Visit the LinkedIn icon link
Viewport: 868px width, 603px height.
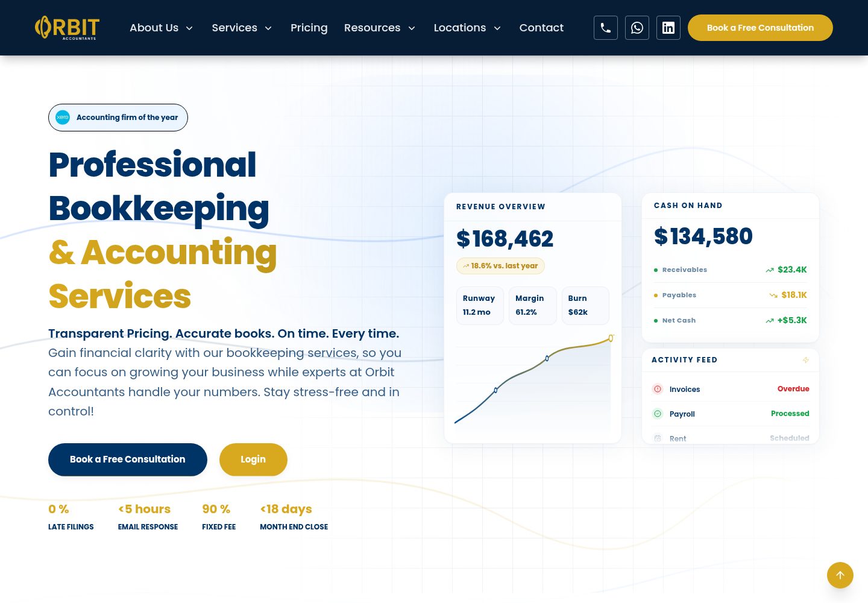click(668, 28)
